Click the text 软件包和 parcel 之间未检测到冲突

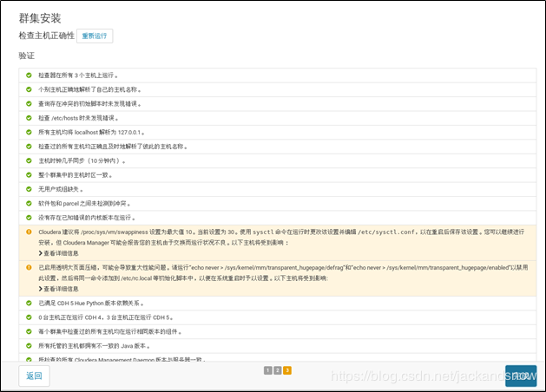point(84,204)
